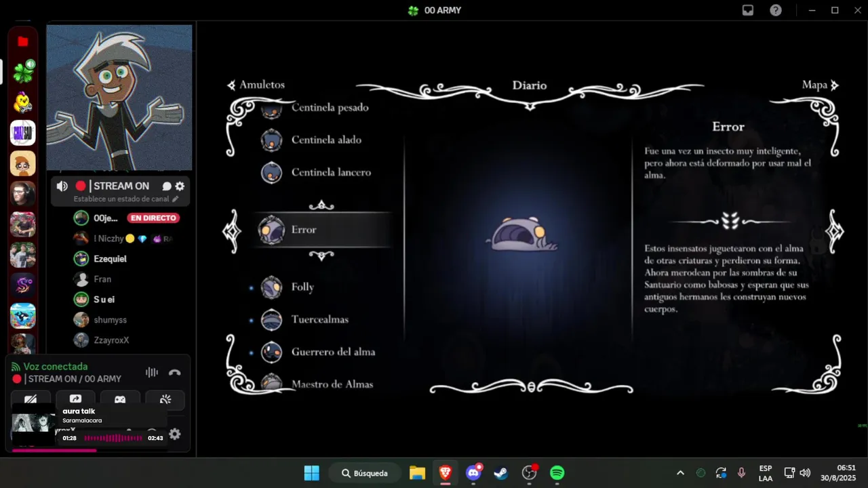Click the EN DIRECTO live badge
The width and height of the screenshot is (868, 488).
(x=153, y=218)
